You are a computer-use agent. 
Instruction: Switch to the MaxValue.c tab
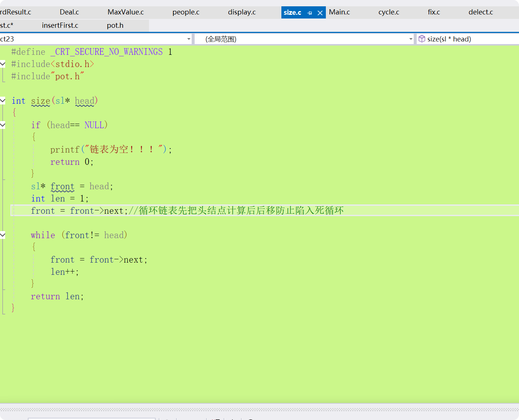126,12
